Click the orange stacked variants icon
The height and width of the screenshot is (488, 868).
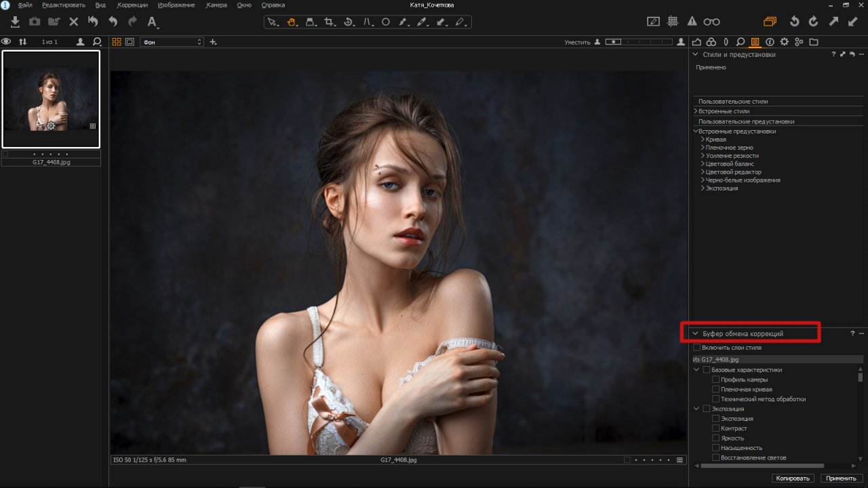(x=770, y=22)
